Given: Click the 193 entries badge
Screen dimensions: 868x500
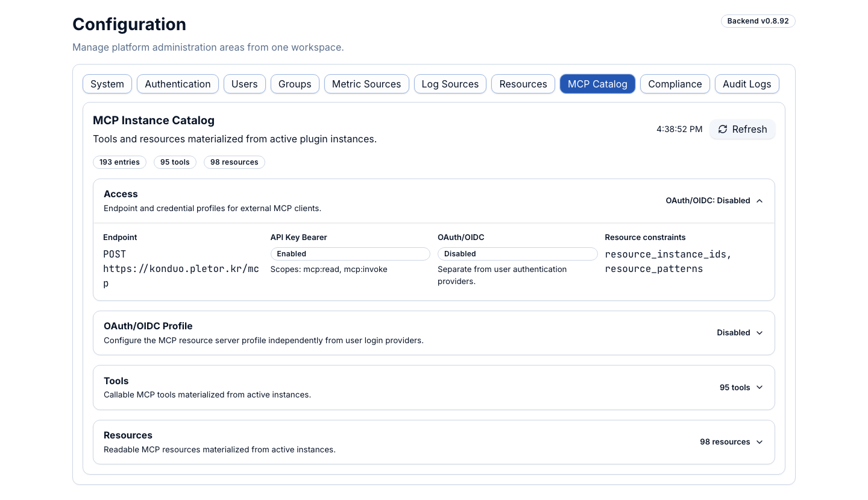Looking at the screenshot, I should coord(119,162).
